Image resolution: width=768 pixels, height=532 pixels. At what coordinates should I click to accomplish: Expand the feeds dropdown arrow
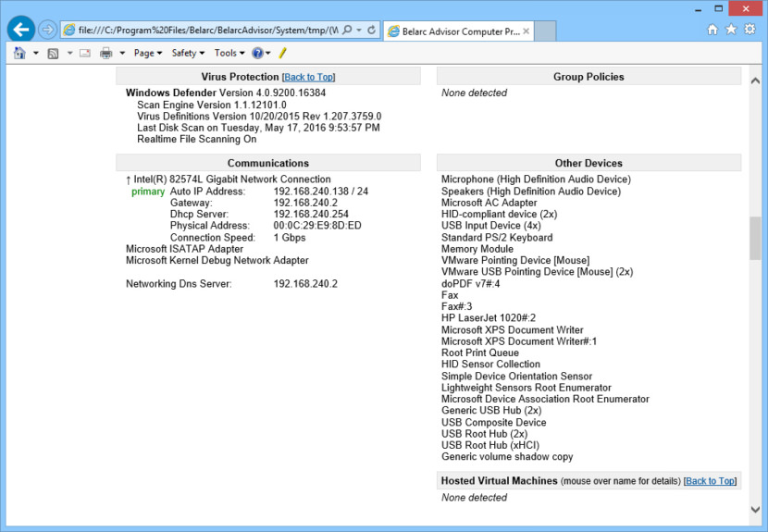[x=70, y=53]
